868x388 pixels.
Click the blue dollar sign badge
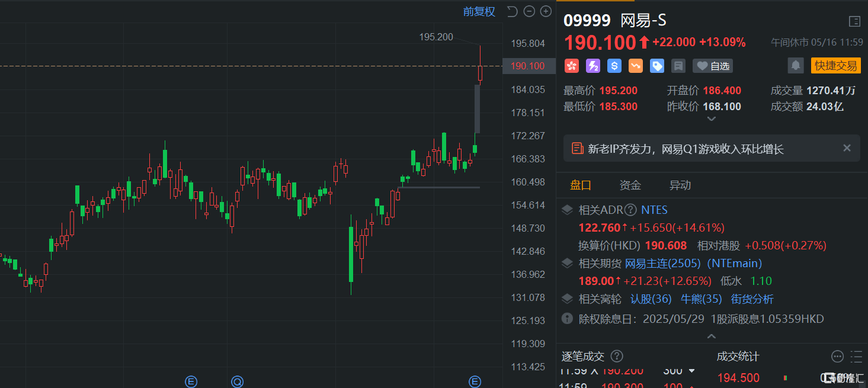tap(614, 66)
